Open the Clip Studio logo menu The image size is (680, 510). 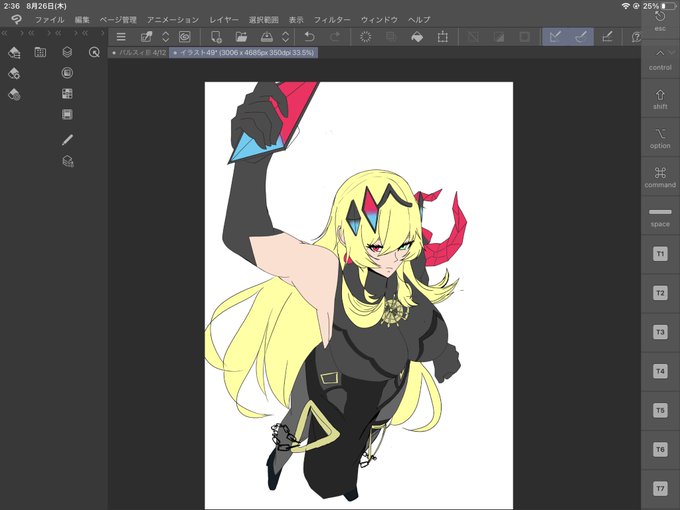click(16, 20)
